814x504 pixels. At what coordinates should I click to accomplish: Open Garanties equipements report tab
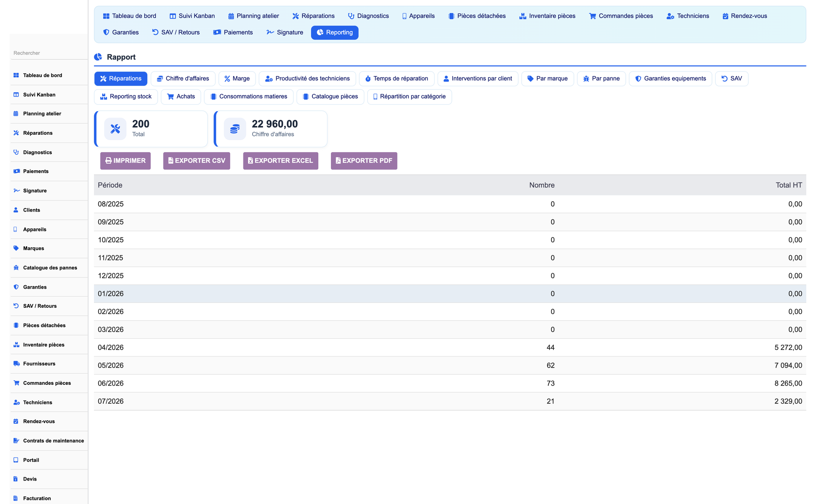(671, 79)
